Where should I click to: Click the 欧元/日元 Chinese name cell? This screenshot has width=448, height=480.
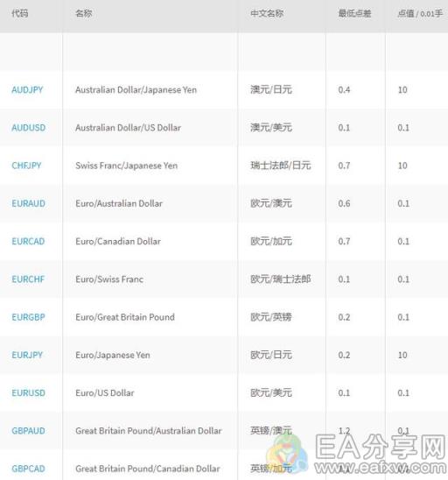coord(271,355)
